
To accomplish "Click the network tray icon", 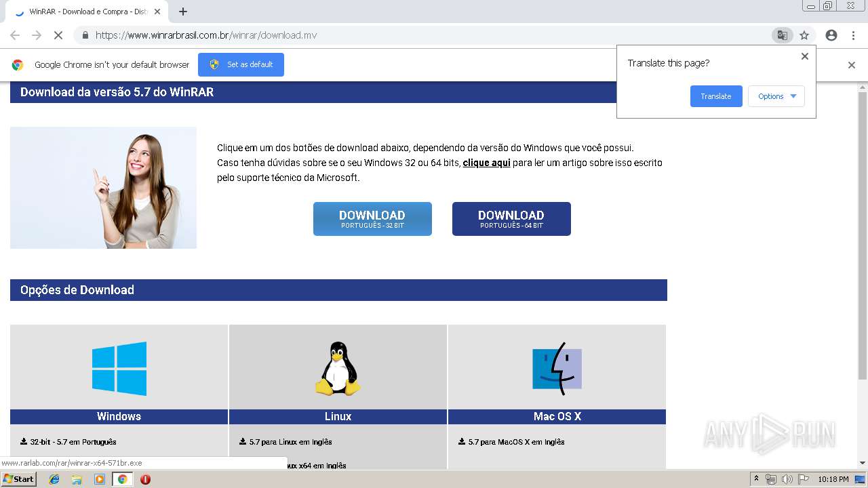I will point(771,479).
